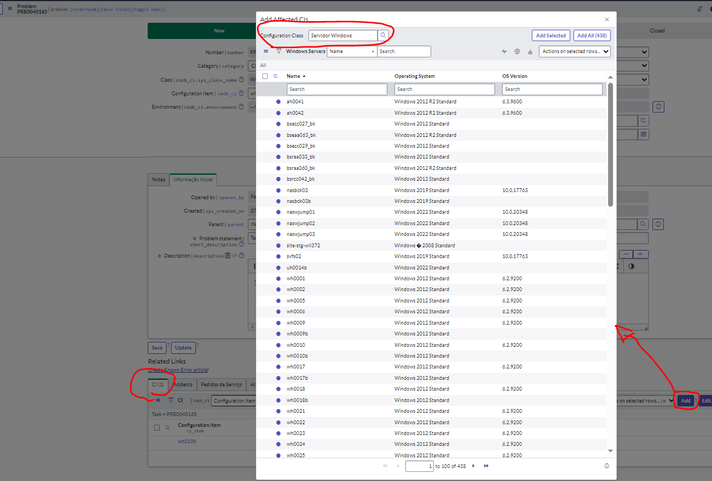712x481 pixels.
Task: Open personalize list gear icon
Action: pos(517,52)
